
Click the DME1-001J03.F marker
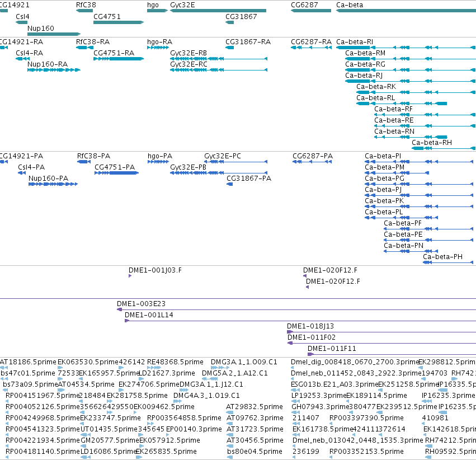coord(130,276)
